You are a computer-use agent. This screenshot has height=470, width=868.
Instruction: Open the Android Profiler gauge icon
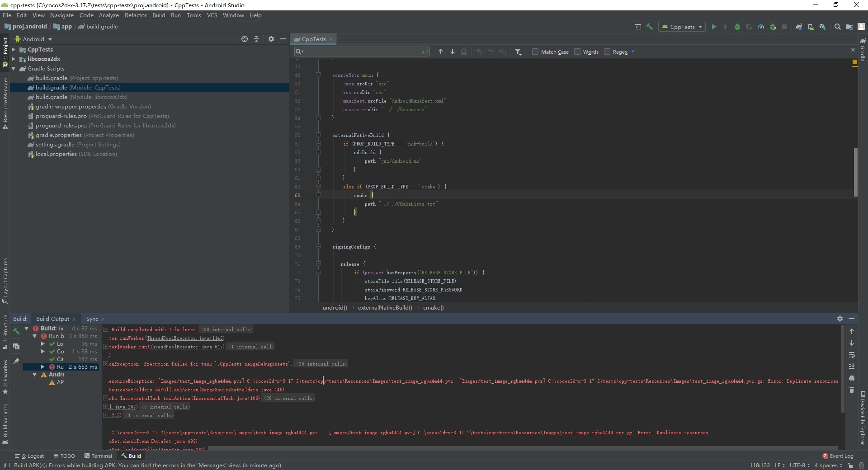point(761,27)
